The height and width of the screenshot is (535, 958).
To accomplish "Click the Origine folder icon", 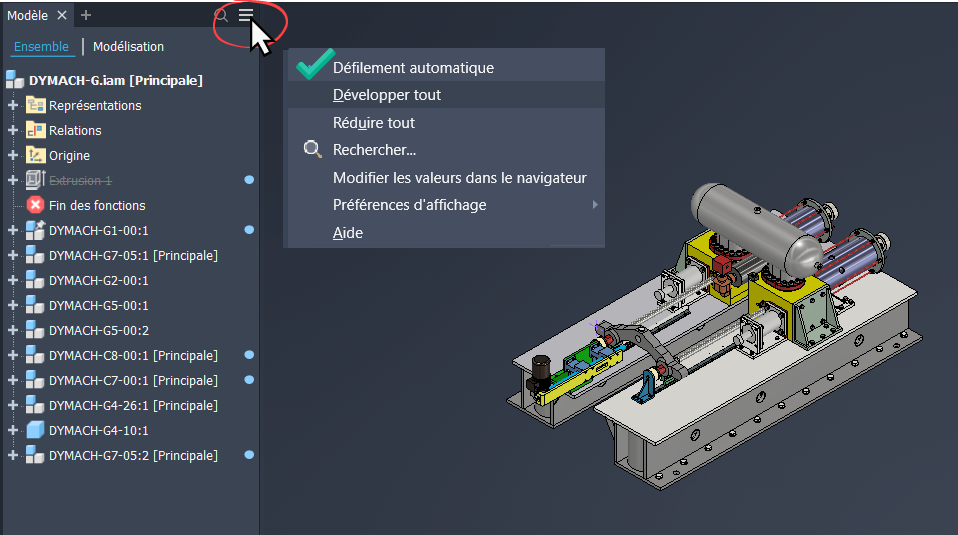I will coord(35,155).
